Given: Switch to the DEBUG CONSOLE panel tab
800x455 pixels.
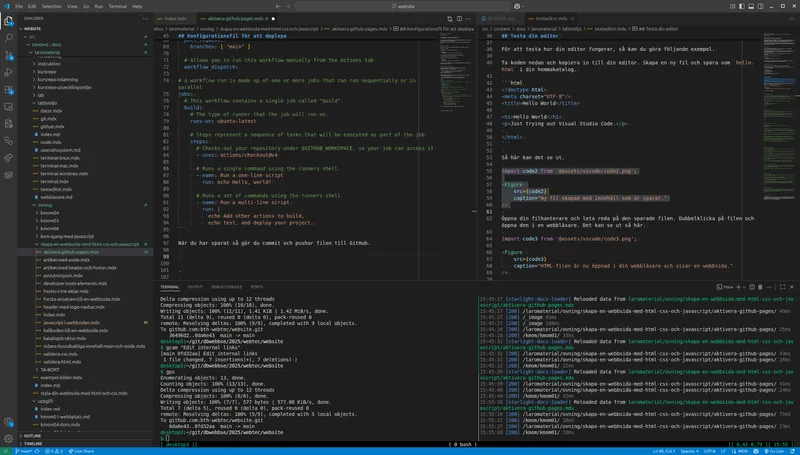Looking at the screenshot, I should click(227, 287).
